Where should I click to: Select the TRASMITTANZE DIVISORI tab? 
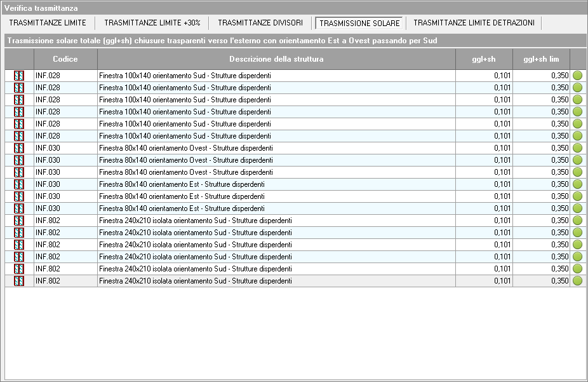coord(260,23)
